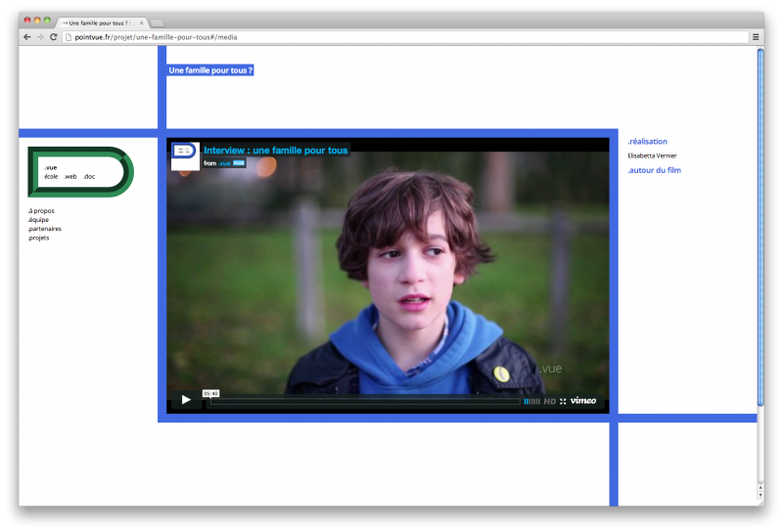Open a new browser tab
783x532 pixels.
point(157,22)
